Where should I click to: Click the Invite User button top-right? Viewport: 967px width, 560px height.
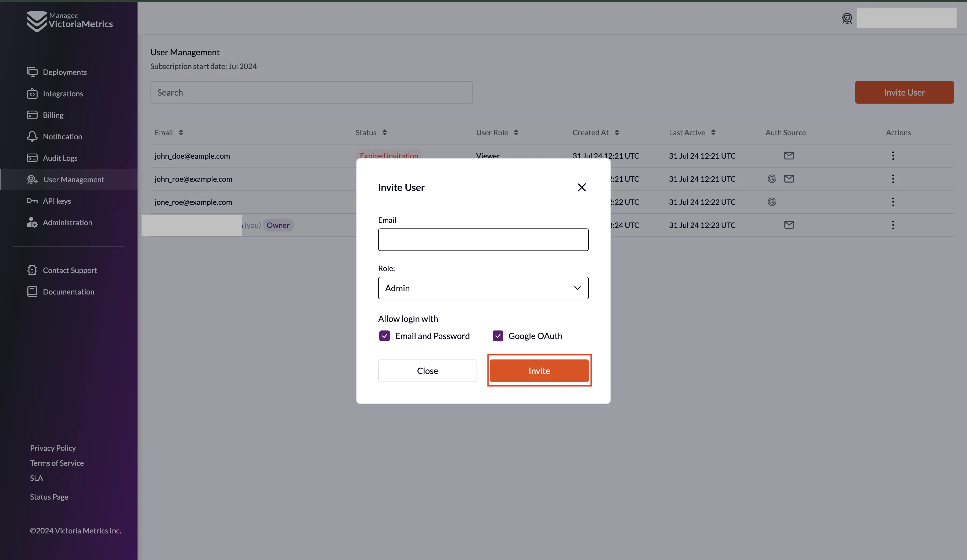(x=904, y=92)
